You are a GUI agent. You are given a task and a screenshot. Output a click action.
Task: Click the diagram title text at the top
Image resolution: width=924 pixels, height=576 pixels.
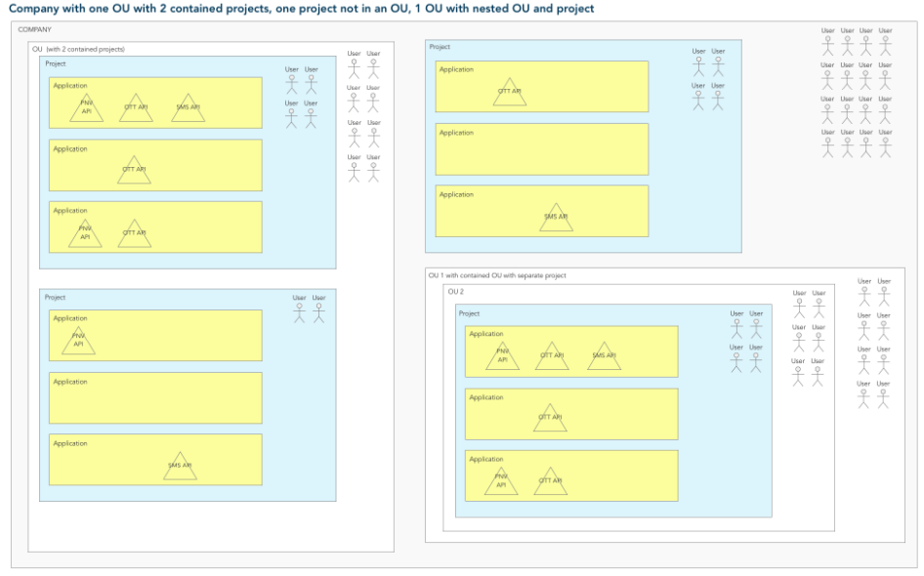click(x=301, y=8)
